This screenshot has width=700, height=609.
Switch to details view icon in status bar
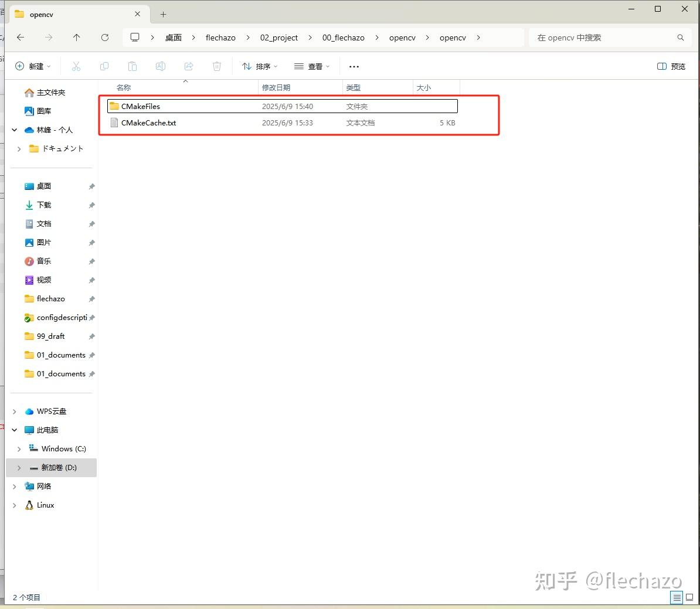click(x=677, y=597)
